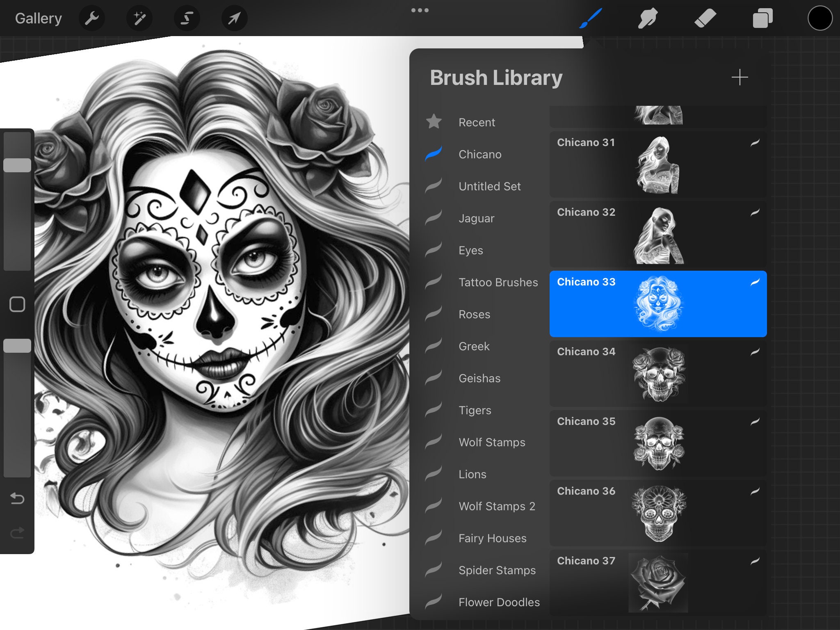Choose the Chicano 36 sugar skull brush

tap(658, 513)
